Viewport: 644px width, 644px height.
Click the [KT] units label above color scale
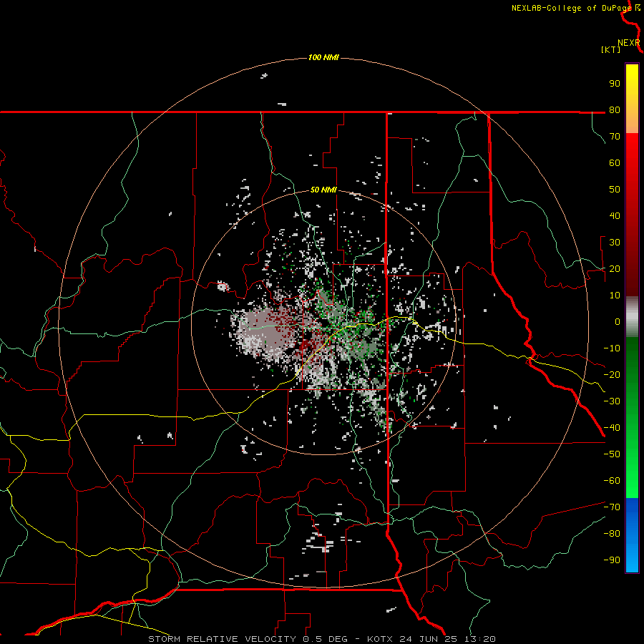coord(610,49)
